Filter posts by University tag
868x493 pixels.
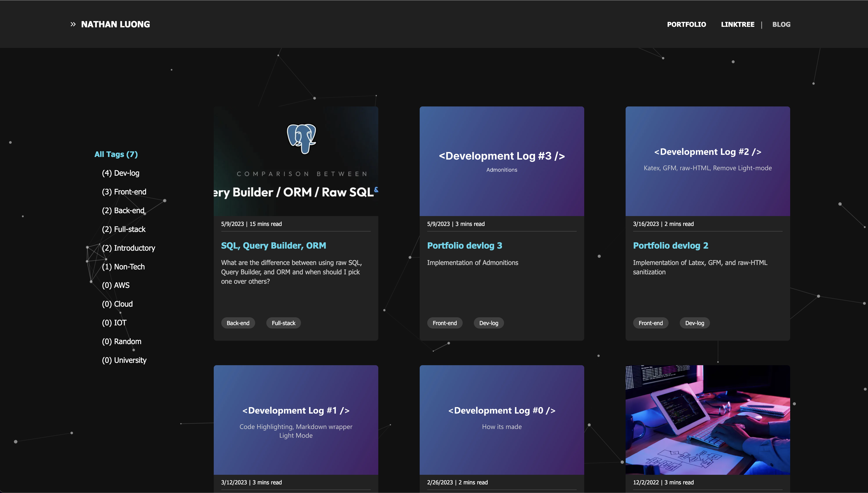(124, 360)
